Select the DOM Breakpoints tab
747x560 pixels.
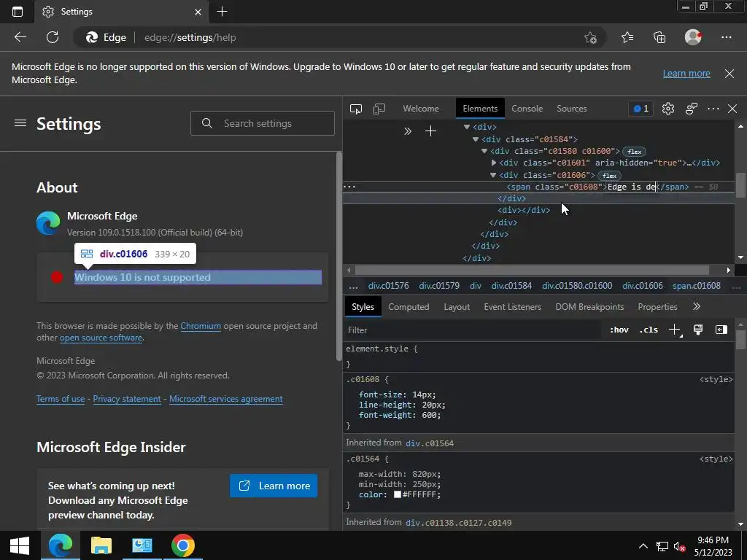click(589, 307)
